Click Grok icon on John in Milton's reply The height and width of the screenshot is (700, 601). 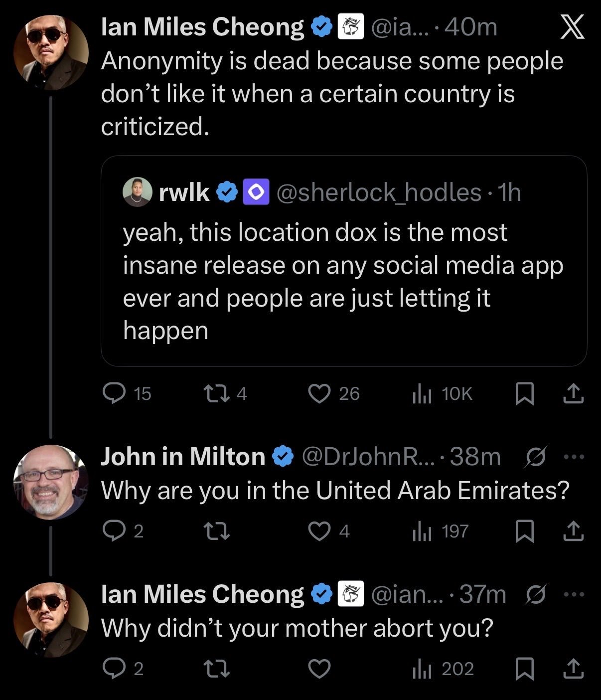pos(535,456)
